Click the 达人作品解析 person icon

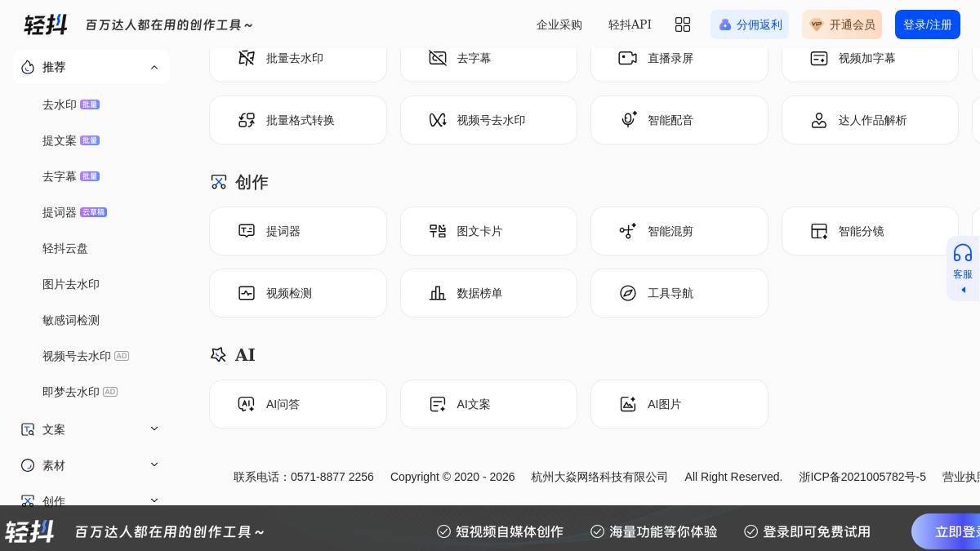click(x=819, y=120)
